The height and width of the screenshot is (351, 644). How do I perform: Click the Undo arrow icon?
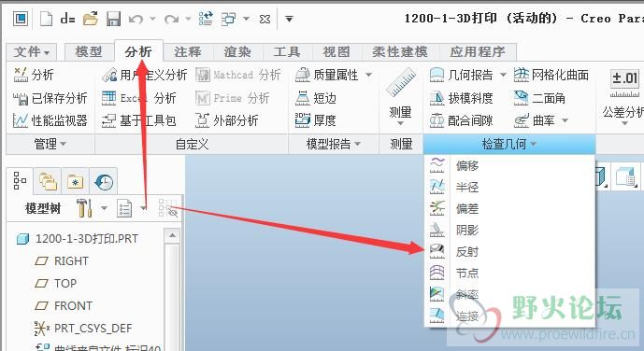[x=136, y=19]
